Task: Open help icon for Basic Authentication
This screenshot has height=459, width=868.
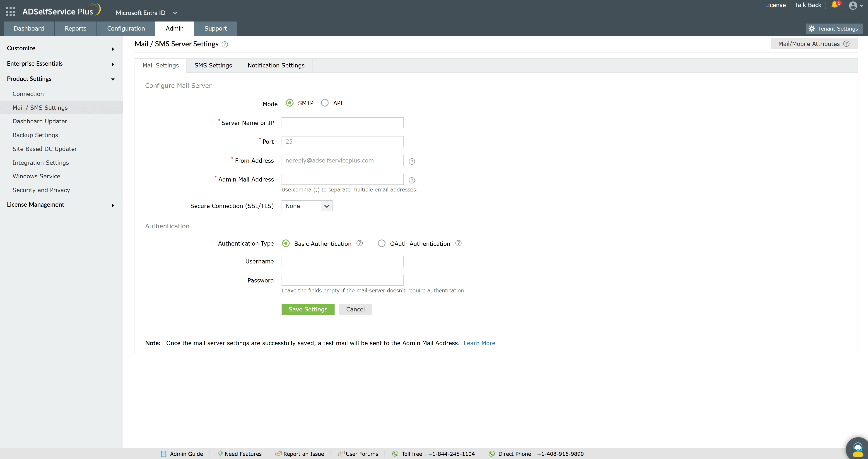Action: click(x=359, y=243)
